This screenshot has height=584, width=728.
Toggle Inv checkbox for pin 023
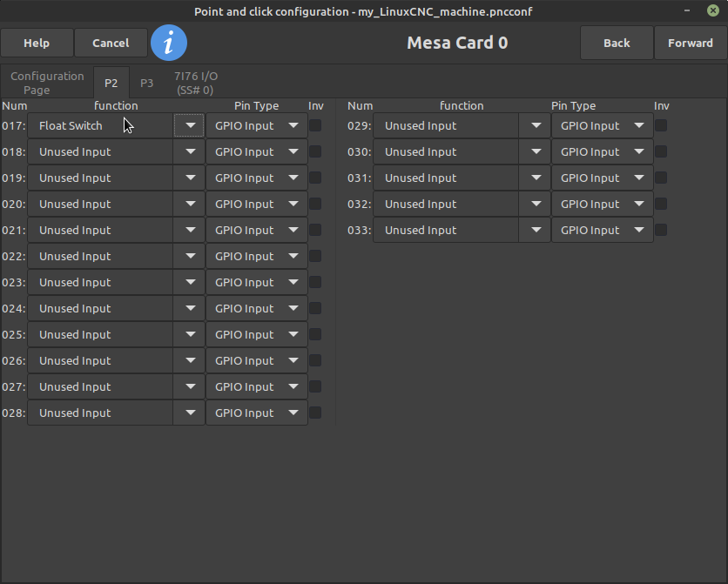click(x=315, y=282)
